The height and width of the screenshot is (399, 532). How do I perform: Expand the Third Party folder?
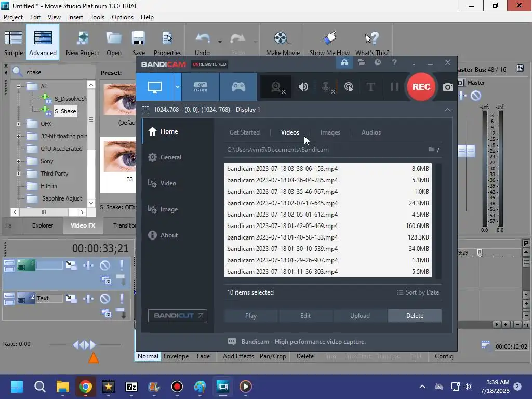(18, 174)
